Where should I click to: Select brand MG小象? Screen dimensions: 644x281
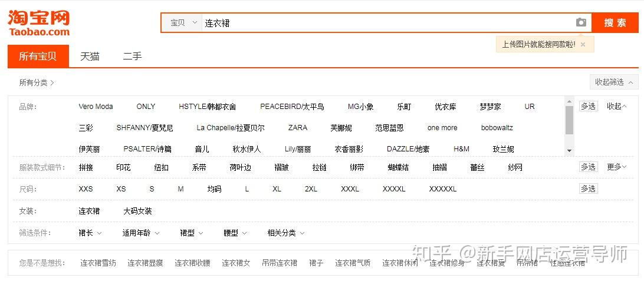coord(360,107)
